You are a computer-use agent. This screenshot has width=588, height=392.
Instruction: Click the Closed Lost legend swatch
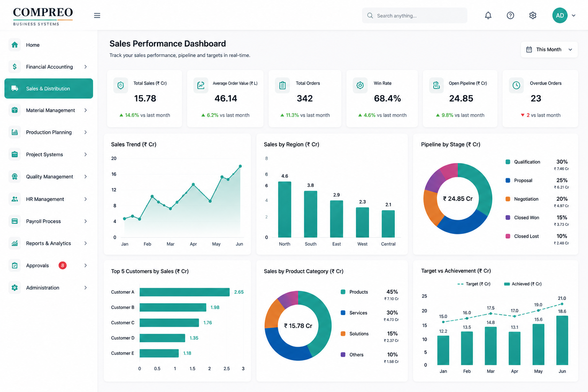click(508, 236)
